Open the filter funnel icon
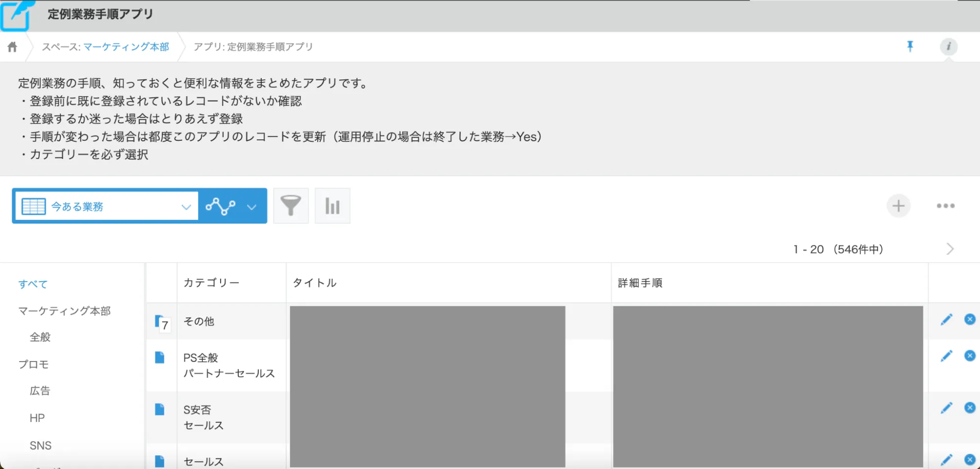Viewport: 980px width, 469px height. [x=291, y=206]
